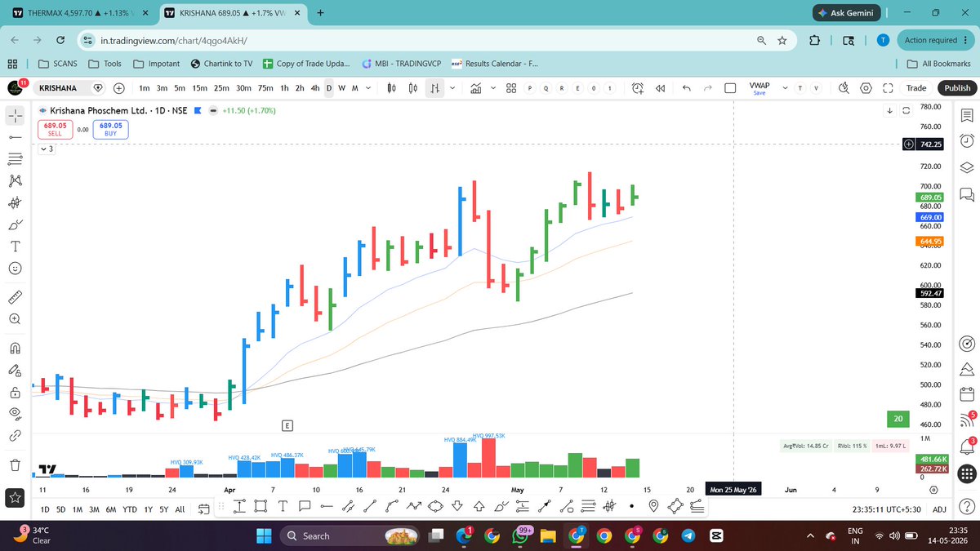
Task: Open the favorites star toolbar button
Action: 15,496
